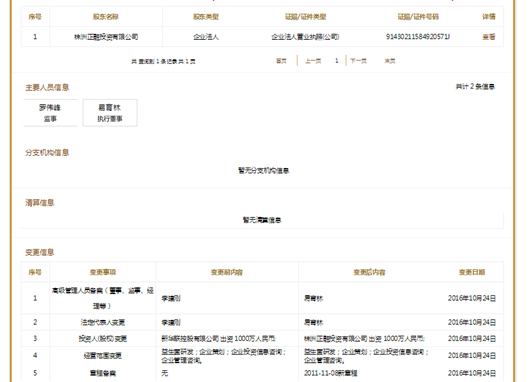Click the 投资人(股权)变更 change item
Viewport: 530px width, 382px height.
click(x=103, y=338)
